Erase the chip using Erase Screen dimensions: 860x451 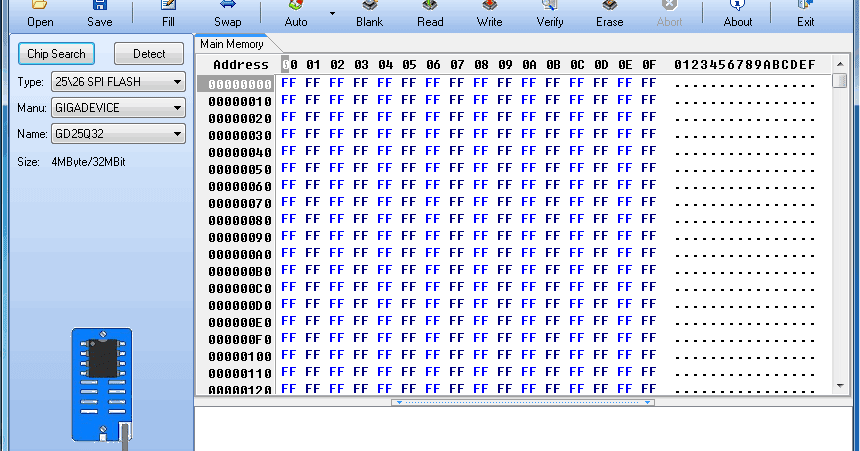(609, 14)
